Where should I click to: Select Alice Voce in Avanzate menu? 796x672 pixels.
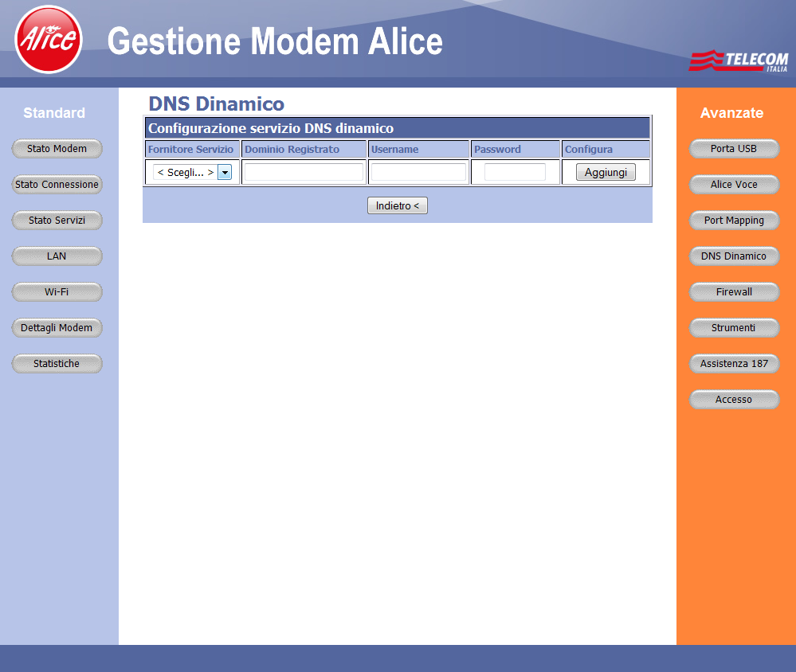734,185
